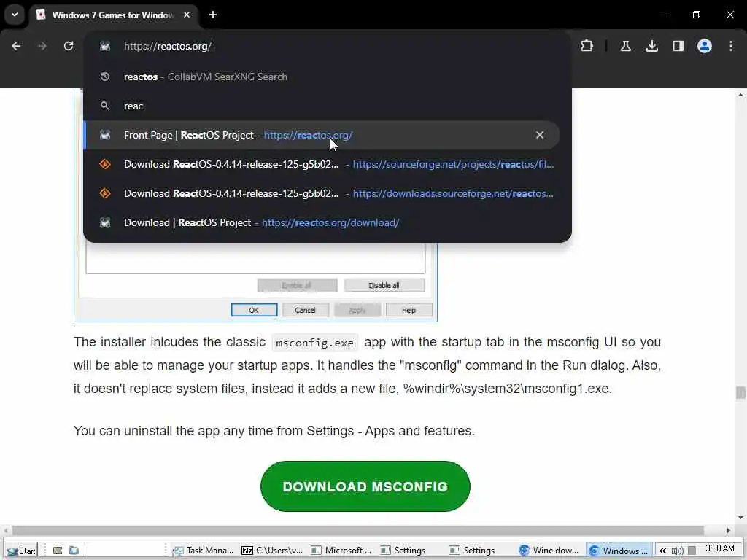Expand hidden system tray icons
Screen dimensions: 747x560
tap(662, 551)
